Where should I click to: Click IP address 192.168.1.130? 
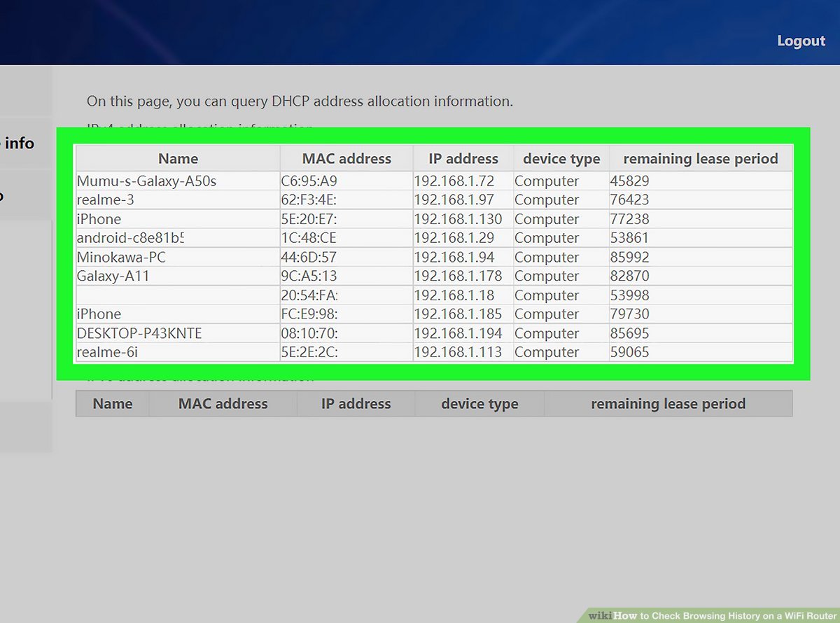point(458,219)
